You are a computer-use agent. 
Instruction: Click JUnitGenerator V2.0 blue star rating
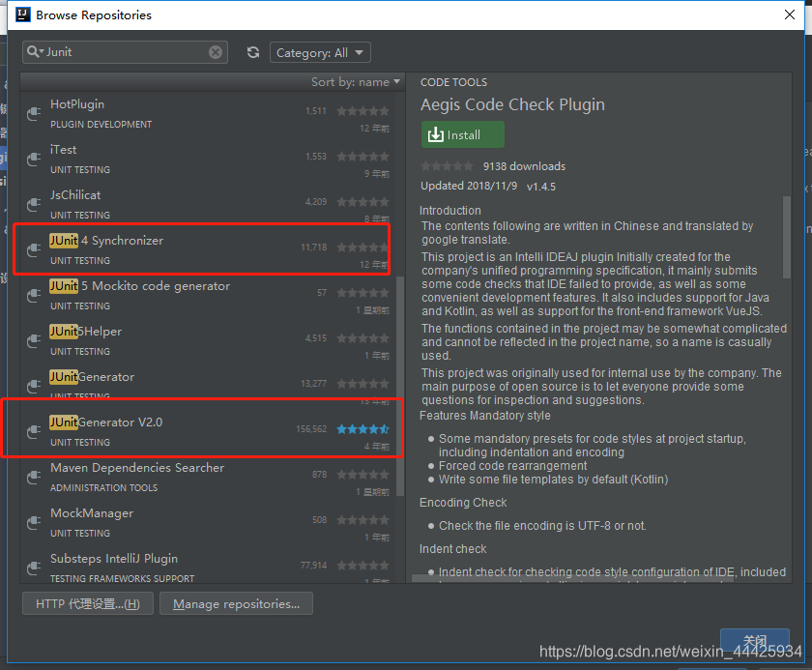362,429
